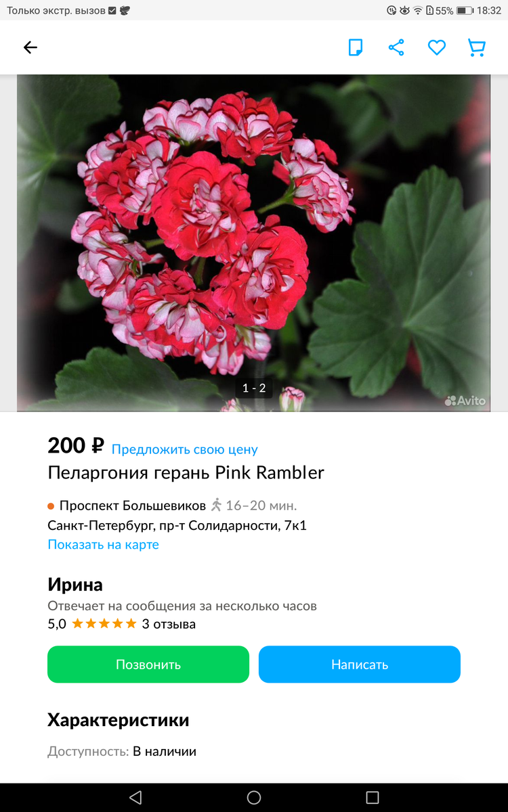Tap the share icon
Image resolution: width=508 pixels, height=812 pixels.
pyautogui.click(x=396, y=47)
